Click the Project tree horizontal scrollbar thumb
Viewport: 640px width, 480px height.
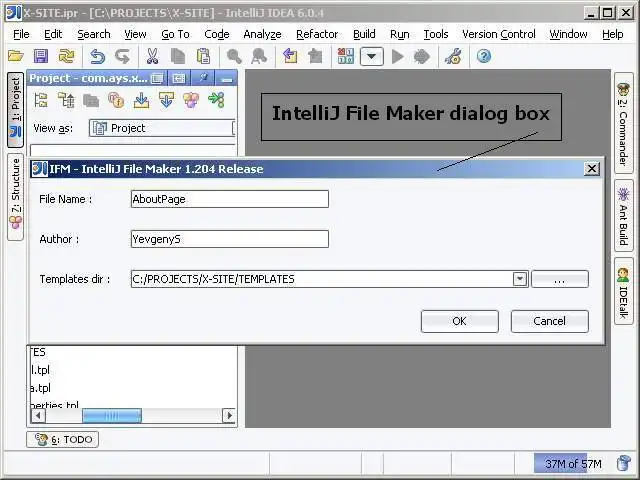[112, 416]
